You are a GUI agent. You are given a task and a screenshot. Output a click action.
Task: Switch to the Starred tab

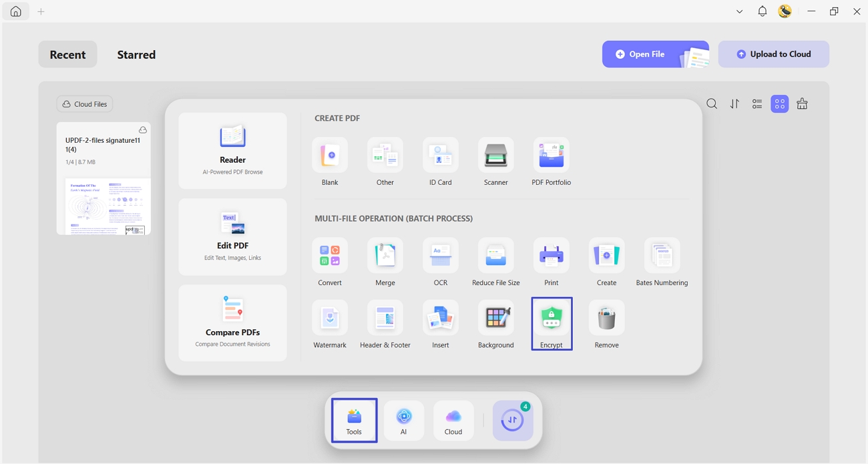coord(136,54)
